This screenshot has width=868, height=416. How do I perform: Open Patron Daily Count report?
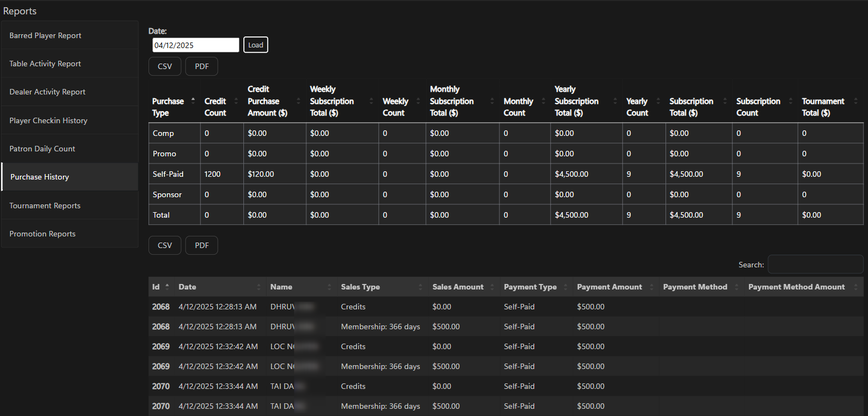click(42, 149)
